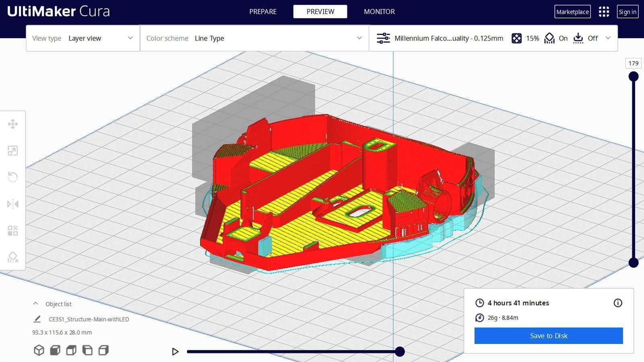Image resolution: width=644 pixels, height=362 pixels.
Task: Click the build plate adhesion icon
Action: tap(578, 38)
